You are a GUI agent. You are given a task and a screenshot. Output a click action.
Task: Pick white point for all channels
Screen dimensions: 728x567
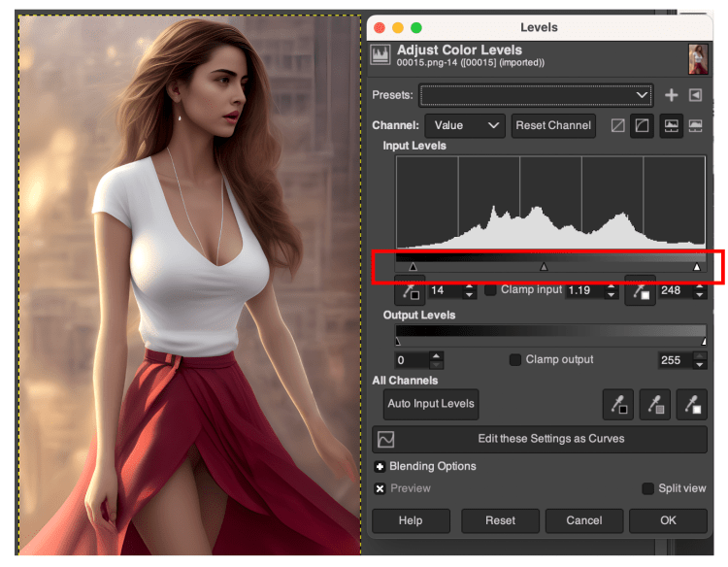pyautogui.click(x=692, y=405)
